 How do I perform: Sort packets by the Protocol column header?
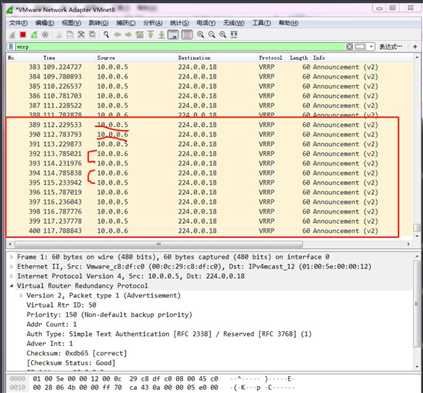pyautogui.click(x=270, y=58)
